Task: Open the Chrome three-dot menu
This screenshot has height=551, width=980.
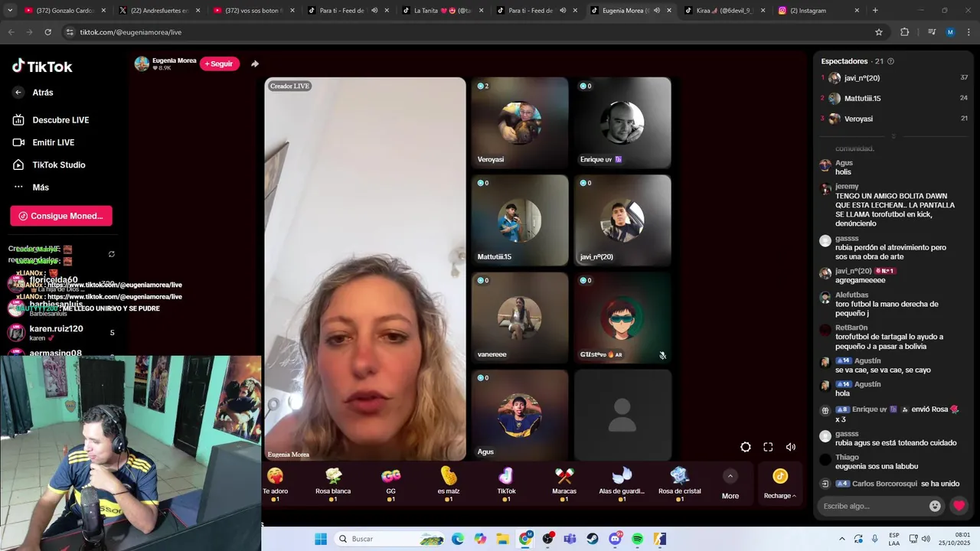Action: (x=969, y=32)
